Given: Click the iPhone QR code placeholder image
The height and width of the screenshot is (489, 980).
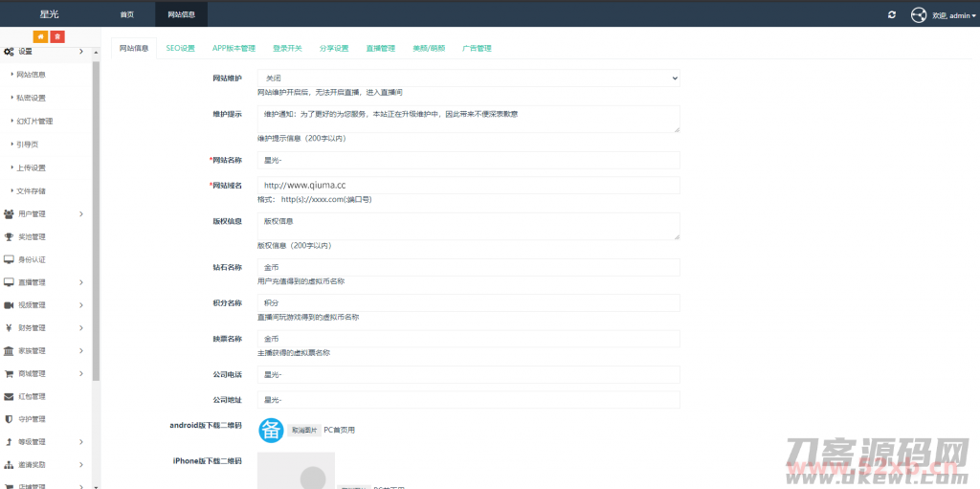Looking at the screenshot, I should (x=297, y=470).
